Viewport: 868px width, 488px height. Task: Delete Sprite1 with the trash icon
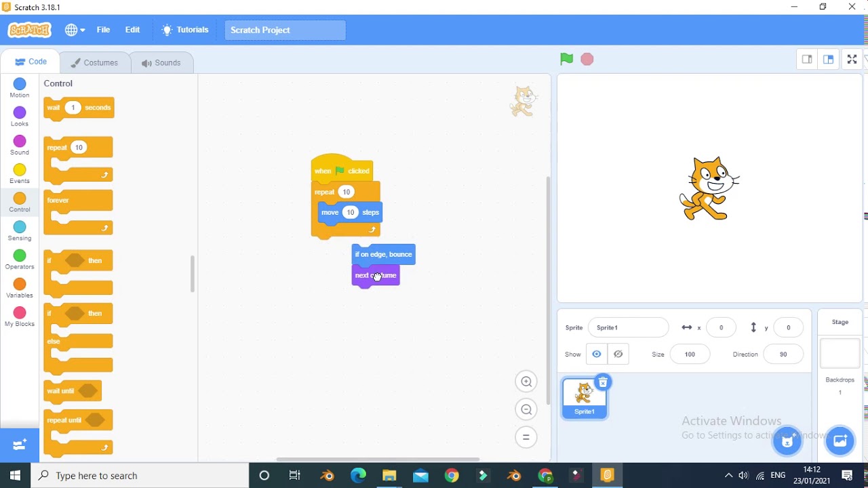603,383
